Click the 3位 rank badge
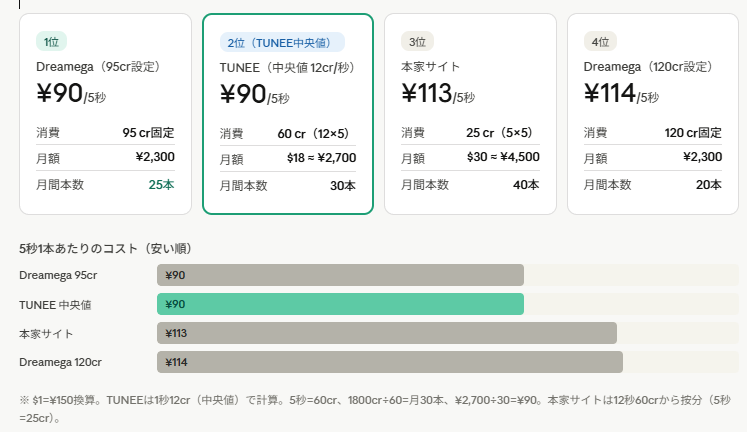 [417, 41]
